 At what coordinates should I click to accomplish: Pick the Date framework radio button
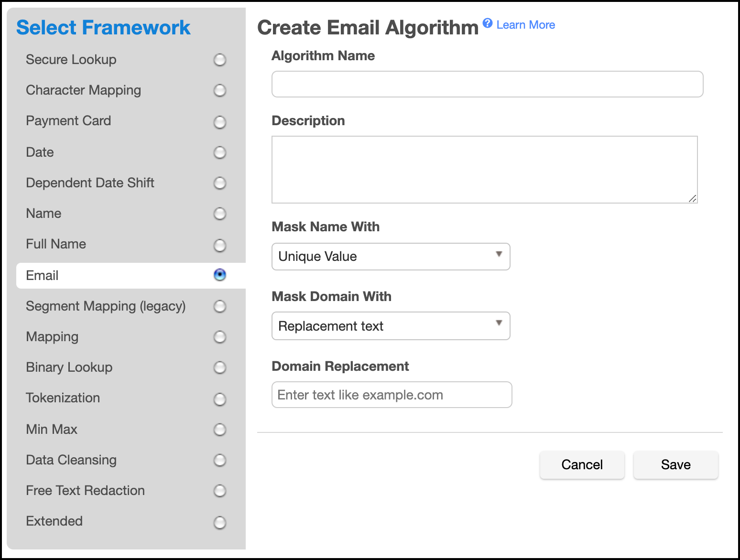point(219,152)
